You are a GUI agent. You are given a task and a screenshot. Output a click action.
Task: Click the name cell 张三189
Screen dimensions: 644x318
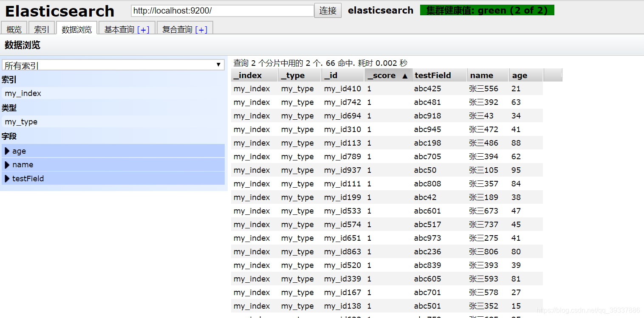(x=483, y=197)
